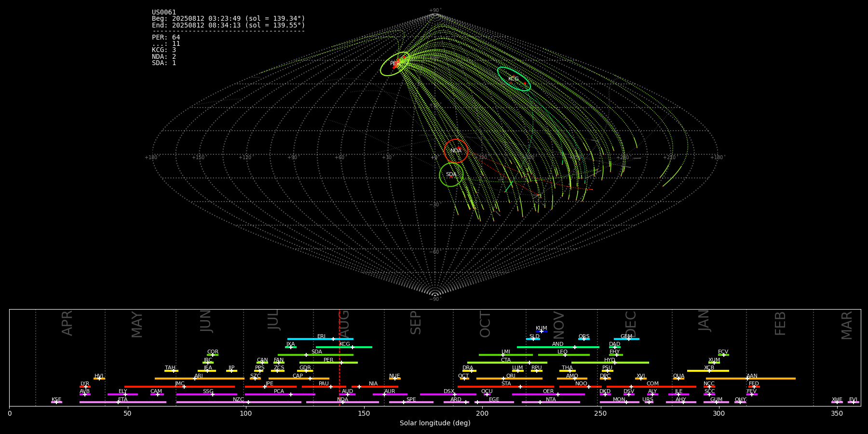Viewport: 868px width, 434px height.
Task: Click the KUM shower bar in timeline
Action: [x=542, y=331]
